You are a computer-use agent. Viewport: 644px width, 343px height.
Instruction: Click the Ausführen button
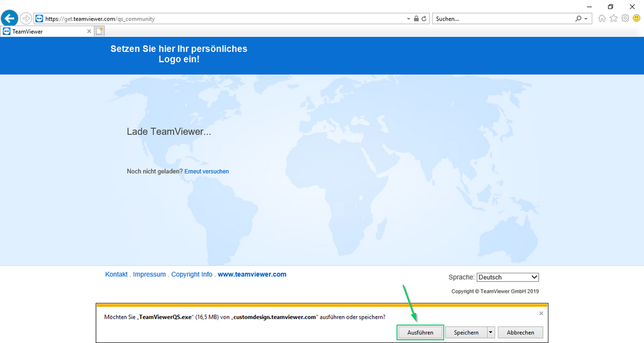point(420,332)
